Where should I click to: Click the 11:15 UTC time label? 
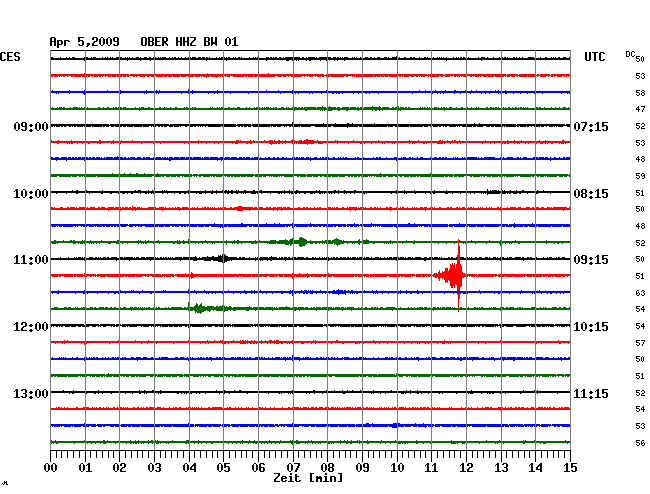pos(591,393)
